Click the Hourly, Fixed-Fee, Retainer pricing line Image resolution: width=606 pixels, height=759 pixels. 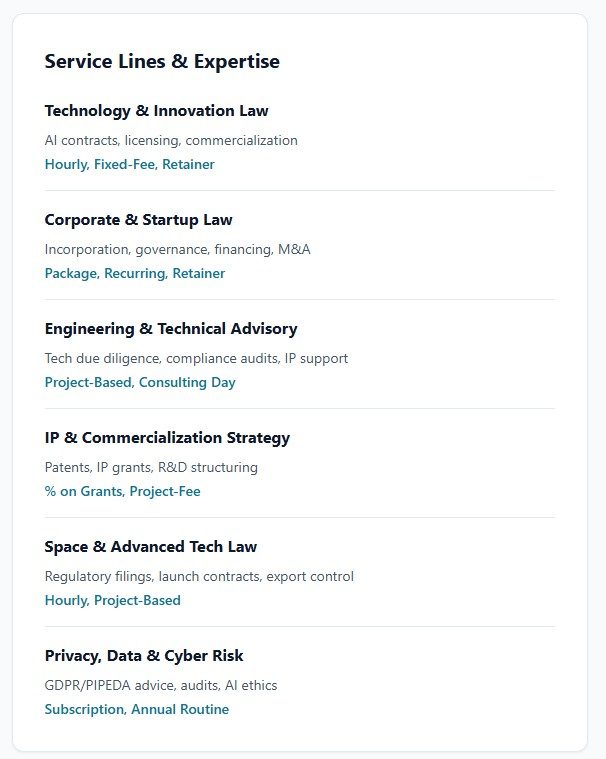129,164
